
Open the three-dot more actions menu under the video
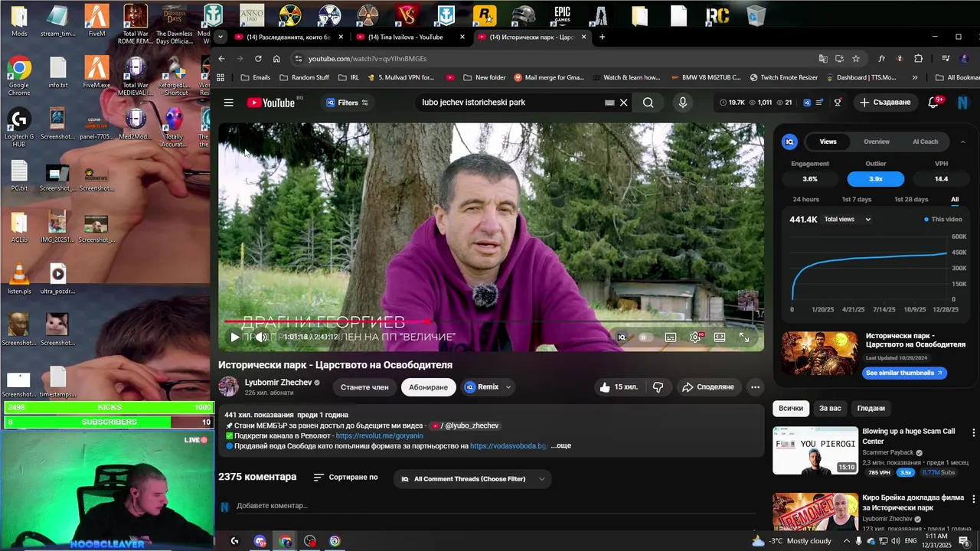pyautogui.click(x=755, y=387)
